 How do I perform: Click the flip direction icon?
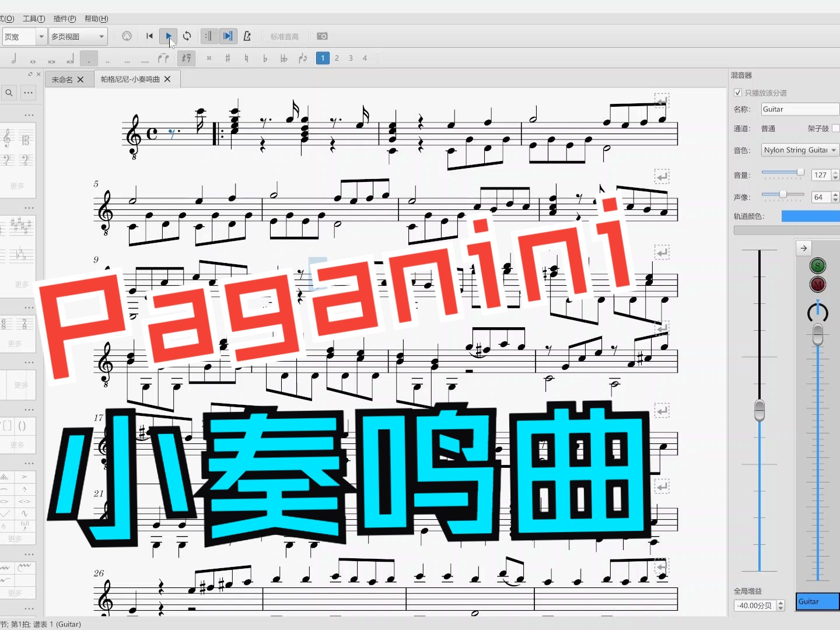(303, 58)
